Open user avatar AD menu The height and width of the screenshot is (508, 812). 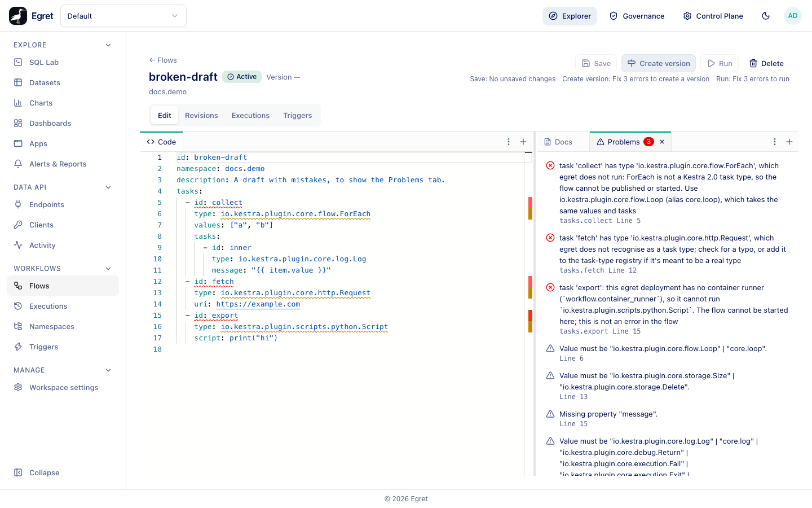pyautogui.click(x=793, y=16)
